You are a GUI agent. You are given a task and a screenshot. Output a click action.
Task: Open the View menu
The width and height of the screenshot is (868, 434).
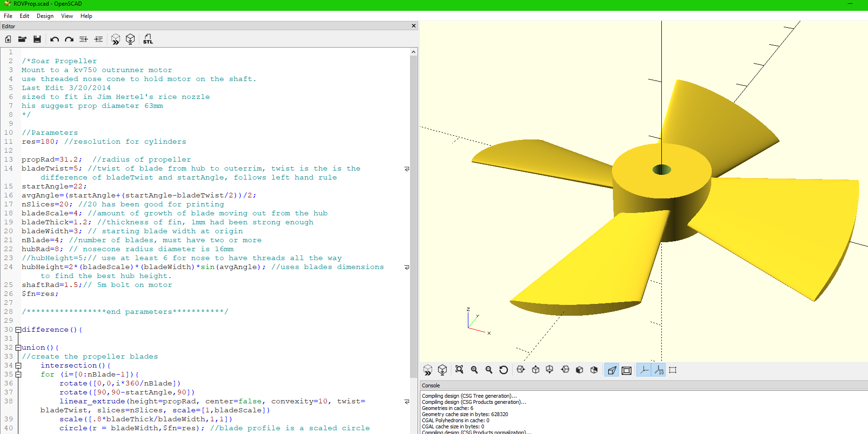(x=67, y=16)
